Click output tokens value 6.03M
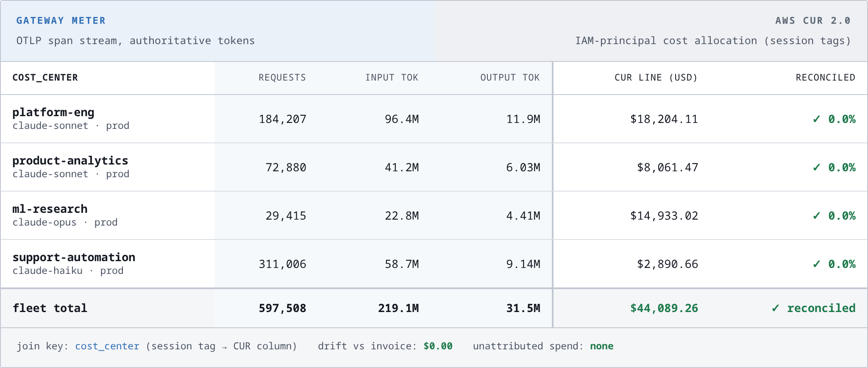 tap(523, 167)
